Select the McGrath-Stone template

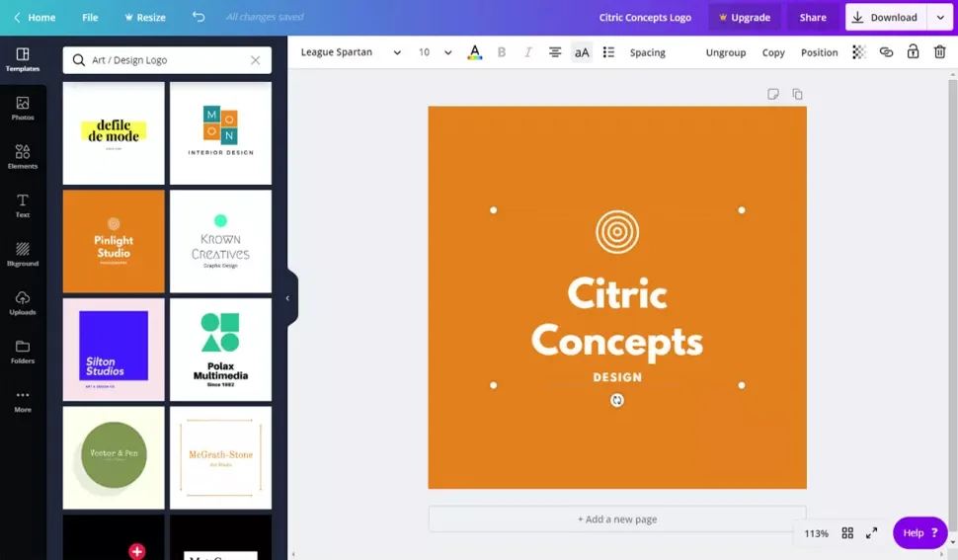pos(220,458)
